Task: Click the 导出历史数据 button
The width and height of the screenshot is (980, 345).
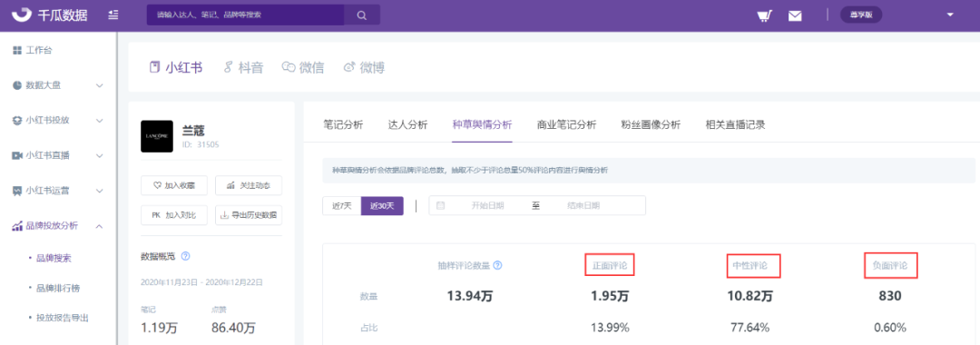Action: [x=248, y=215]
